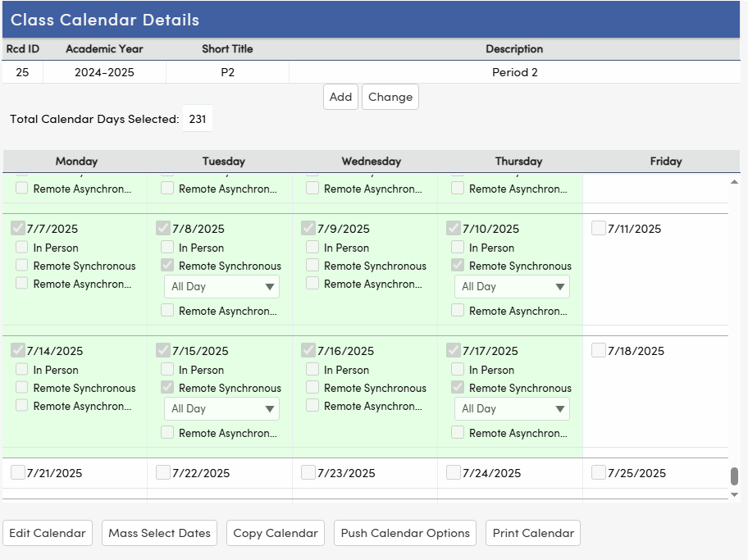The image size is (748, 560).
Task: Uncheck Remote Synchronous under 7/8/2025
Action: (x=167, y=265)
